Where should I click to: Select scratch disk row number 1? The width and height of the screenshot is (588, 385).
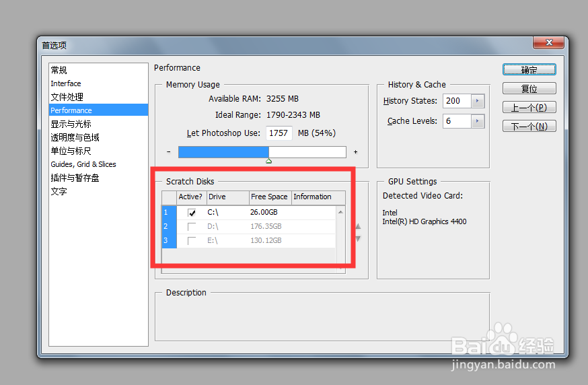169,213
